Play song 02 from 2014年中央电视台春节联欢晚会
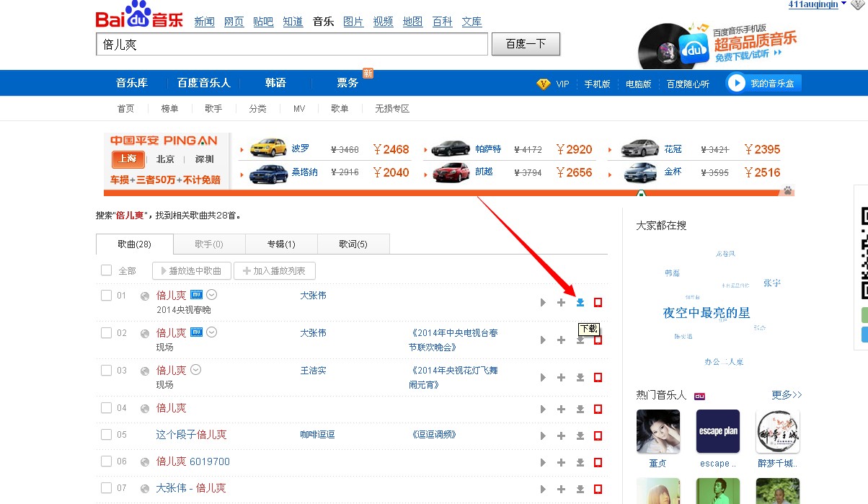This screenshot has height=504, width=868. point(543,340)
